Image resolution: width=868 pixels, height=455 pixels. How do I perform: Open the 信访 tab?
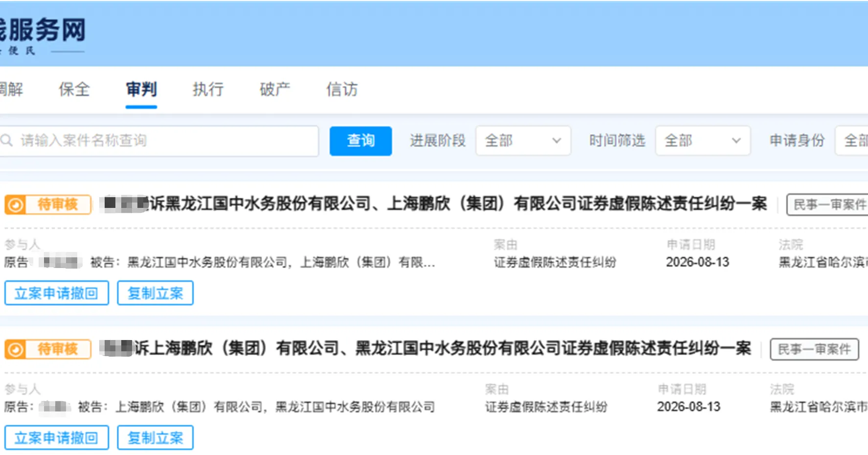pos(342,90)
